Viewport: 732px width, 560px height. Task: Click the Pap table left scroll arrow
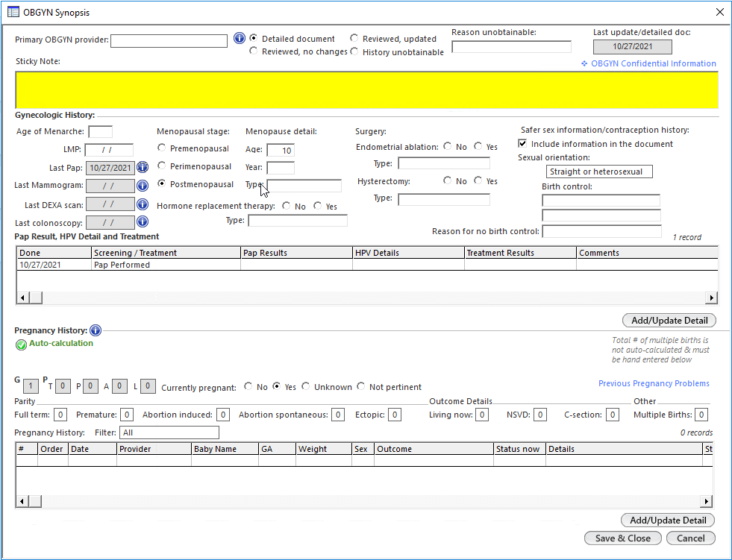23,298
